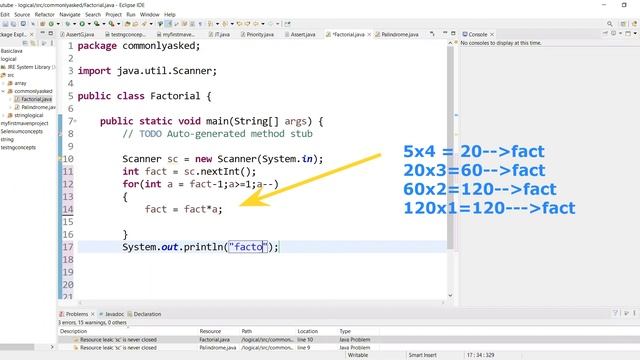The image size is (640, 360).
Task: Click the editor vertical scrollbar
Action: pos(450,147)
